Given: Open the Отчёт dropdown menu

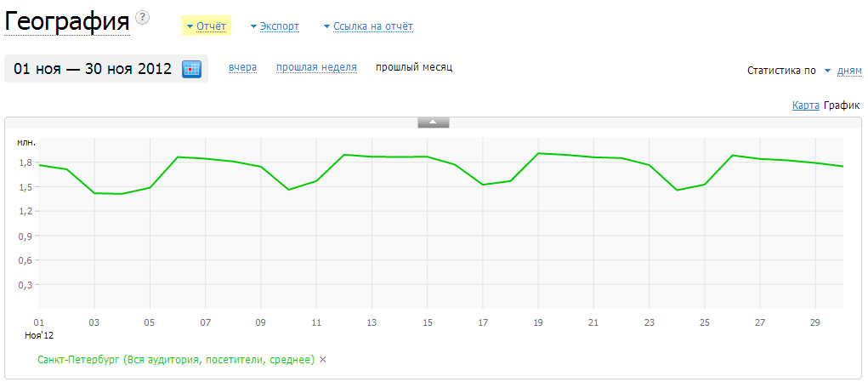Looking at the screenshot, I should coord(207,26).
